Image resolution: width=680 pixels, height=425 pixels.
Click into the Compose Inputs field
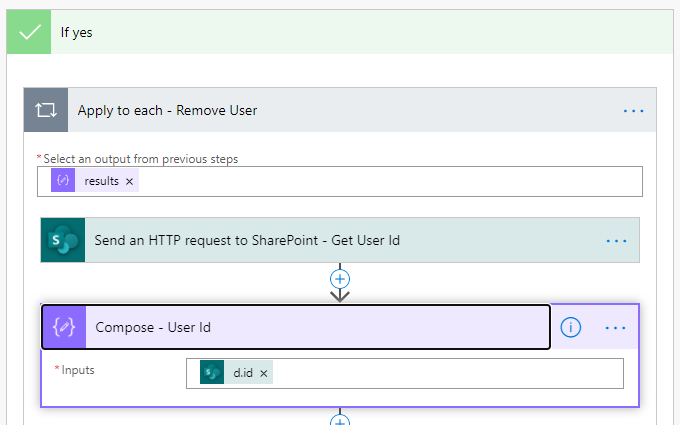click(405, 373)
